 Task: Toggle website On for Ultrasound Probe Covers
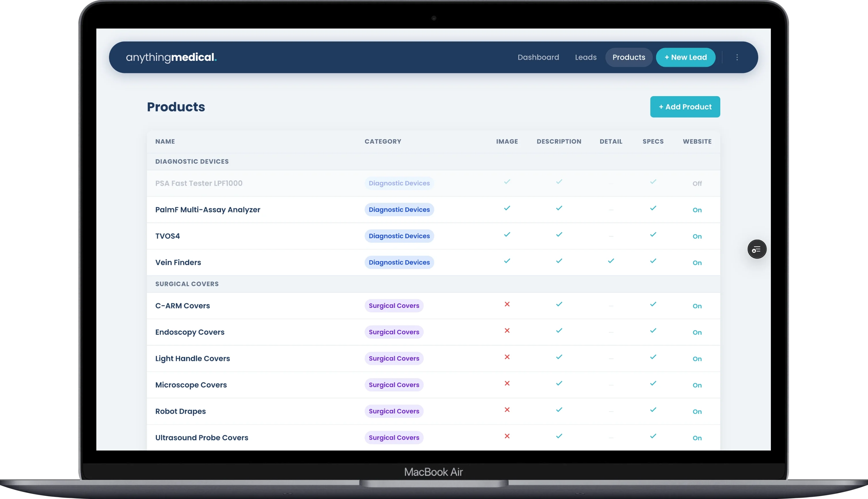[x=697, y=438]
